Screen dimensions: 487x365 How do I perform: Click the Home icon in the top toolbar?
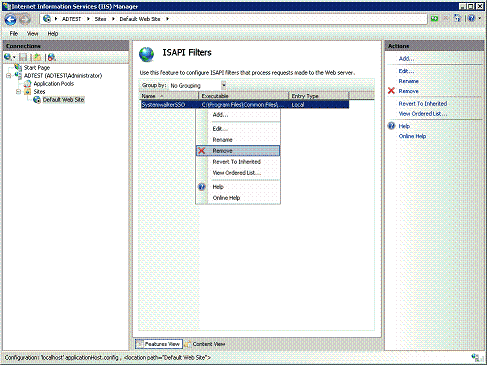(458, 19)
